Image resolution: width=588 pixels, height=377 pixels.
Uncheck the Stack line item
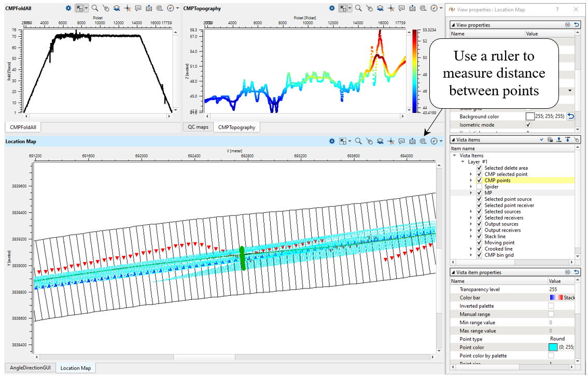pos(479,236)
